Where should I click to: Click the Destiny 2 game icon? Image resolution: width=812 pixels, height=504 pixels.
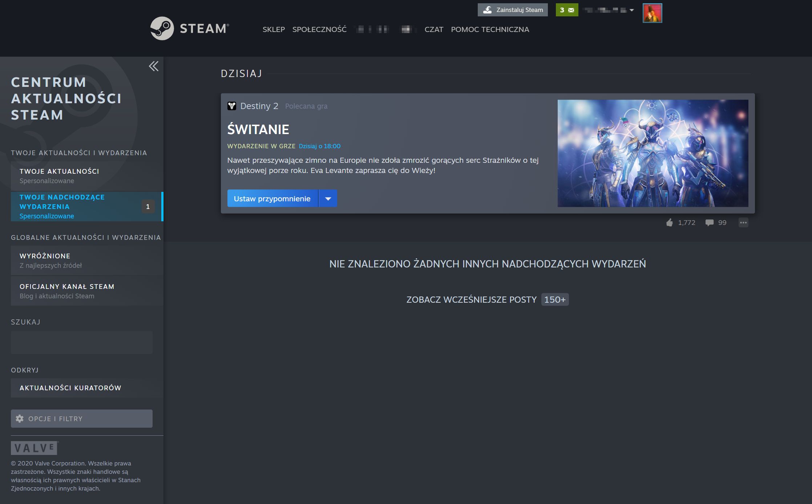click(x=232, y=106)
